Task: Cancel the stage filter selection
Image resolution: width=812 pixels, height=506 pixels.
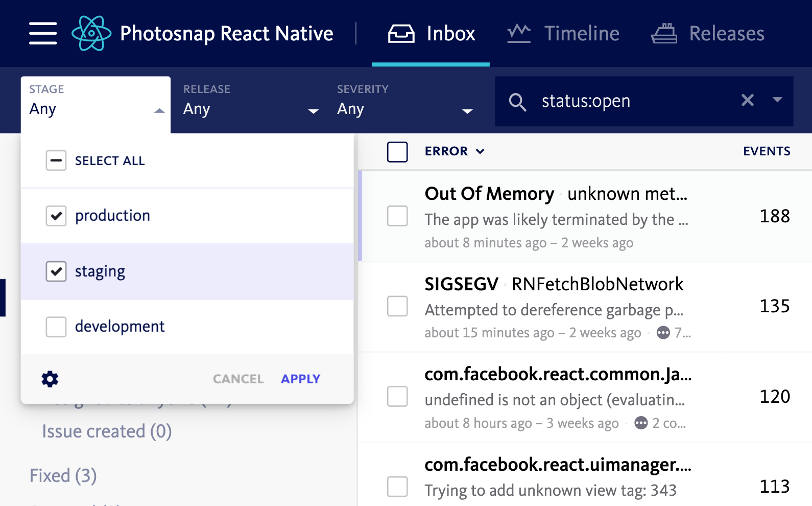Action: [x=238, y=379]
